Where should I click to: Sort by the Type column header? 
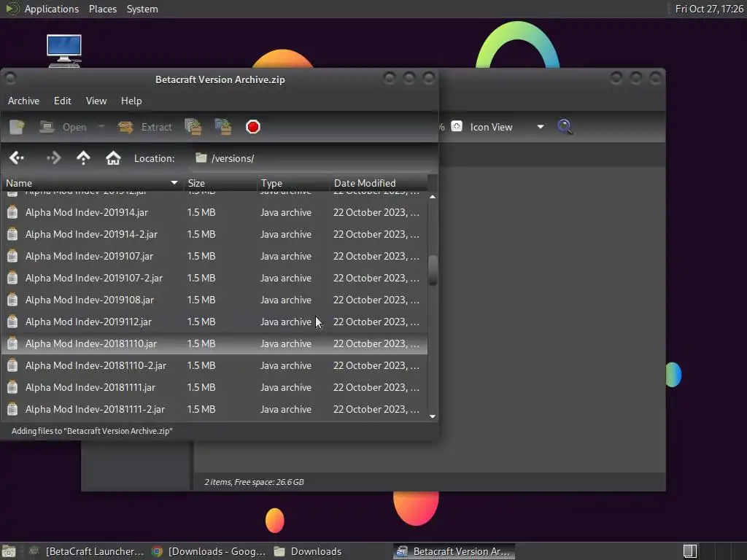point(293,183)
